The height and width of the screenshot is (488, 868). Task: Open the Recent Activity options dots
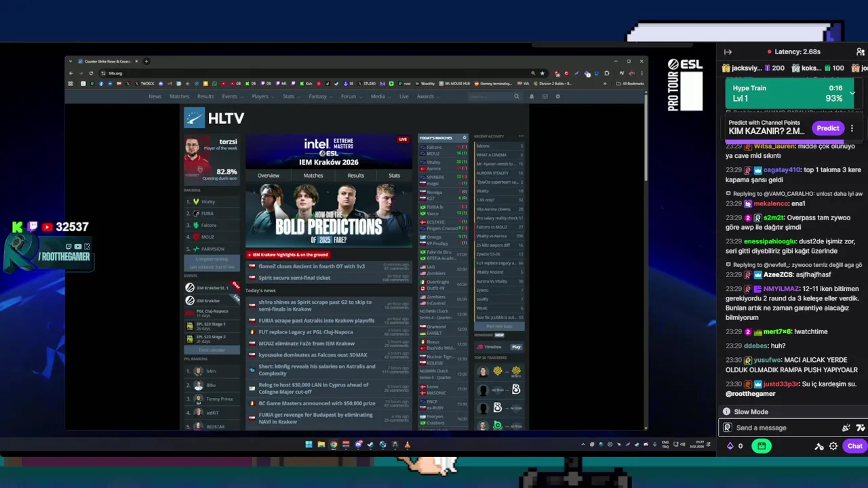pyautogui.click(x=521, y=136)
